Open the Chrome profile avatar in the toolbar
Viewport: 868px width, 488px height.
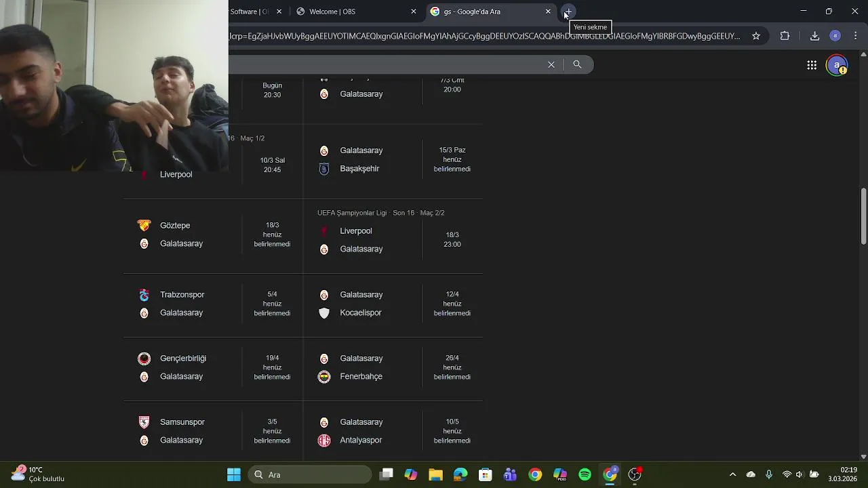click(x=835, y=36)
